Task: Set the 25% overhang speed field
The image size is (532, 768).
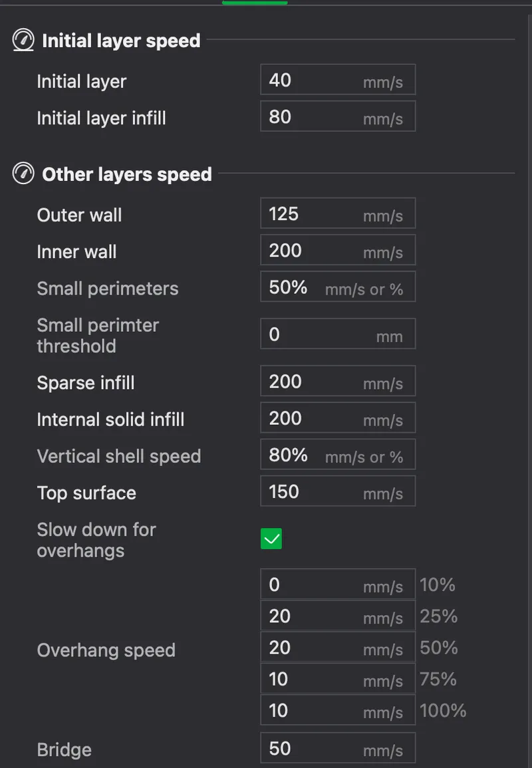Action: pyautogui.click(x=338, y=616)
